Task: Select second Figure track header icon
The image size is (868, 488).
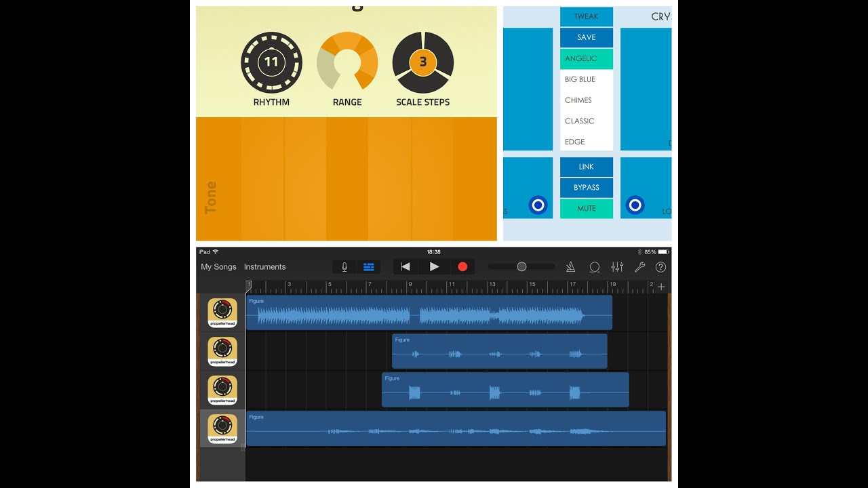Action: click(222, 351)
